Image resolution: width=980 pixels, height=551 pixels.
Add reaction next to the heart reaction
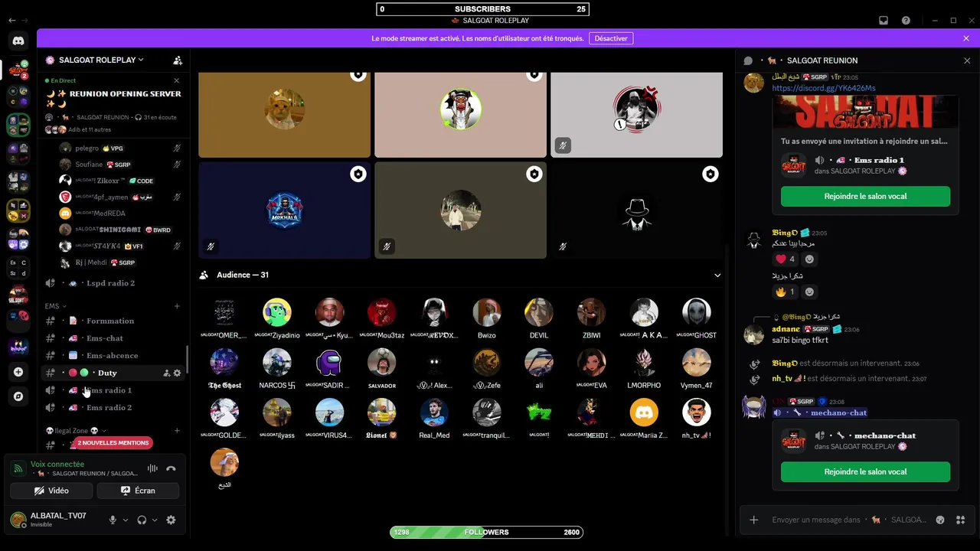point(809,259)
